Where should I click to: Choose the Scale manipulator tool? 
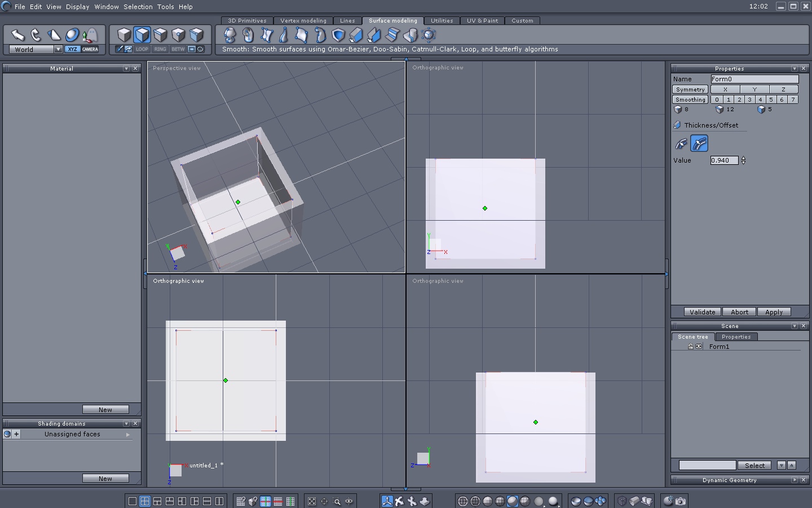coord(54,35)
